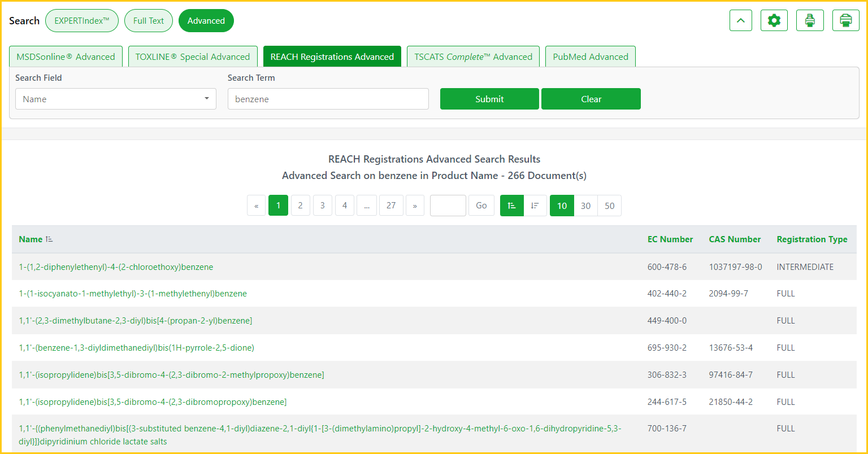Click the Search Term field containing benzene
868x454 pixels.
pos(328,99)
